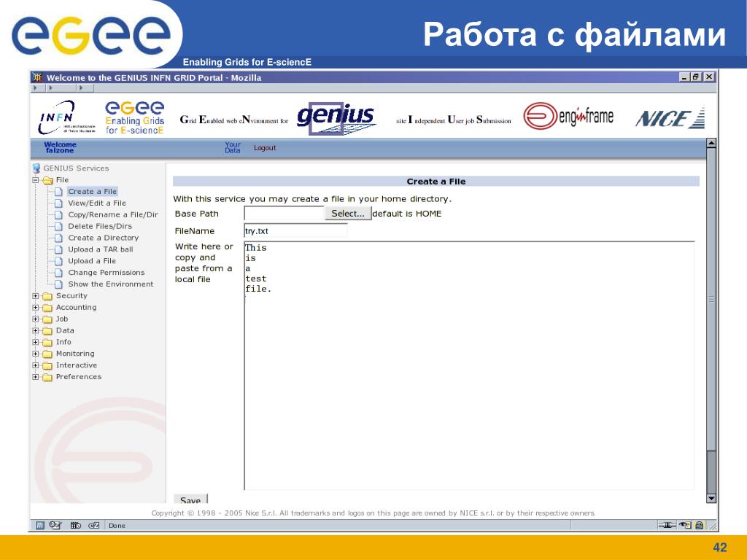The image size is (747, 560).
Task: Click the Data folder icon
Action: (x=47, y=331)
